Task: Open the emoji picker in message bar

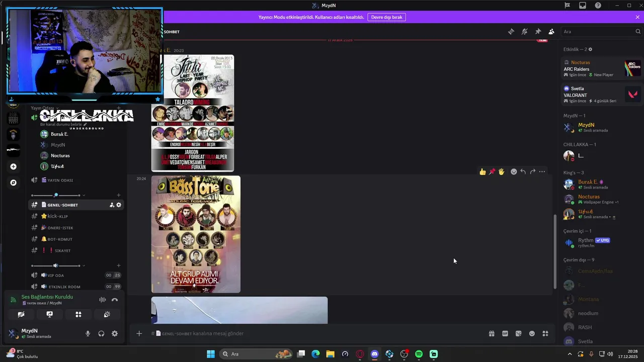Action: 532,333
